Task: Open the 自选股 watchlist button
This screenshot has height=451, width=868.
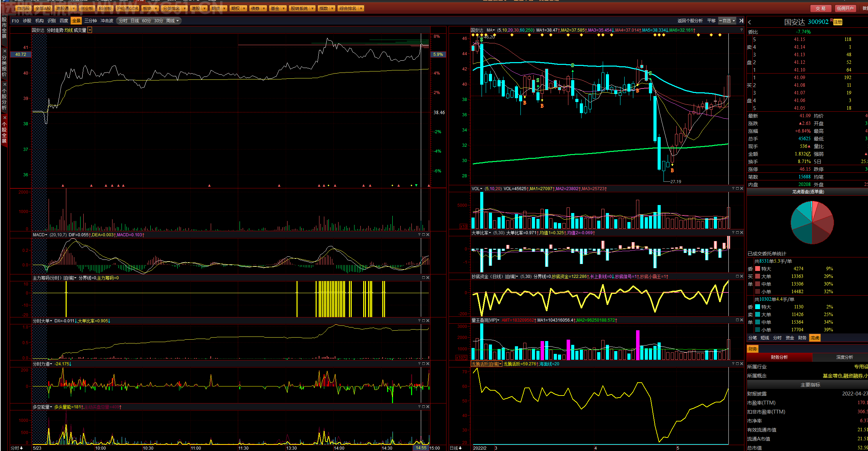Action: (x=24, y=8)
